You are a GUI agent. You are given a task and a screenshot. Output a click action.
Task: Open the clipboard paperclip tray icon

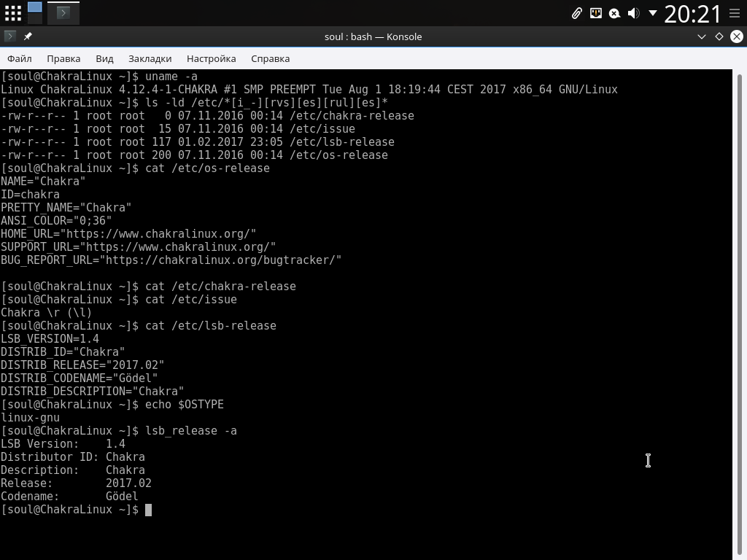click(576, 13)
